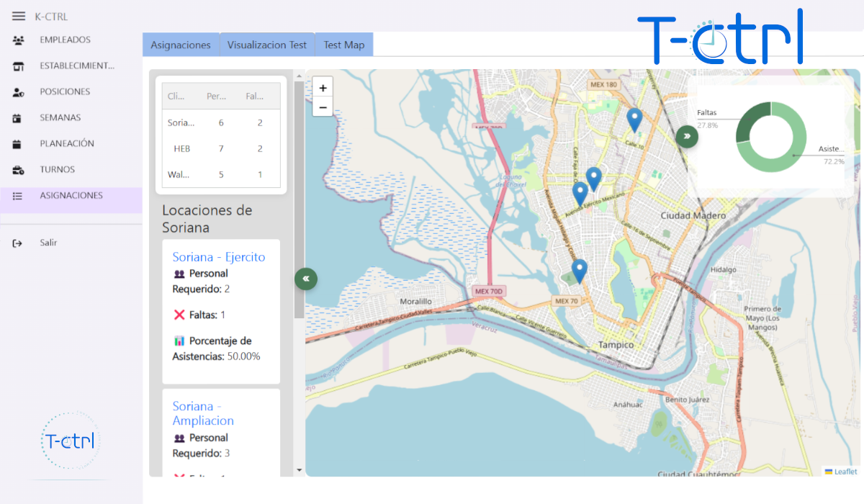This screenshot has height=504, width=864.
Task: Toggle chart panel with right double-chevron button
Action: click(687, 135)
